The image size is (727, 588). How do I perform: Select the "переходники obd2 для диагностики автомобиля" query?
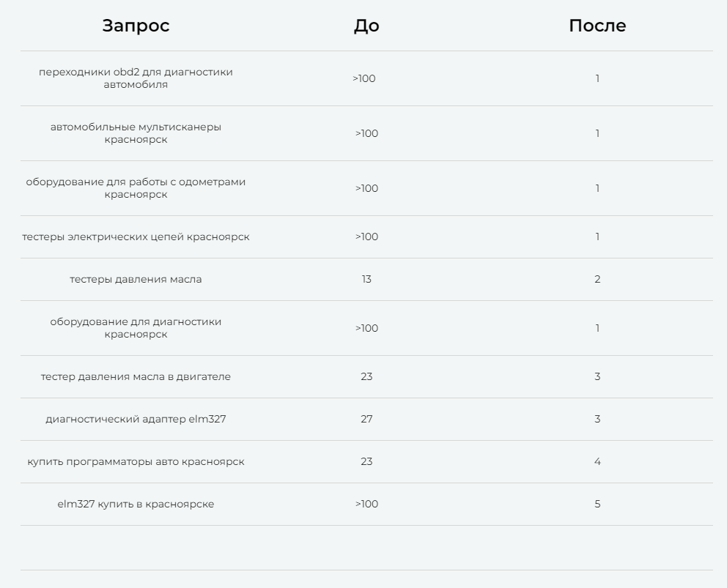tap(136, 78)
